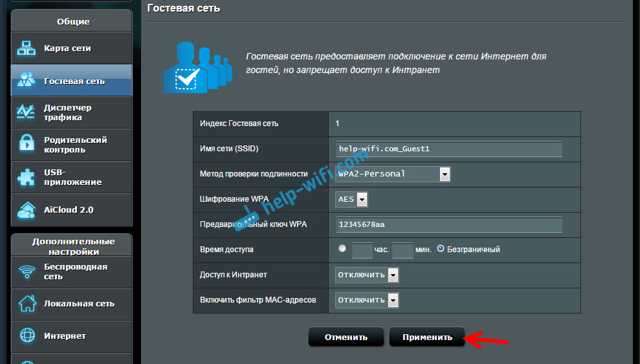Click the network name SSID input field
This screenshot has width=640, height=364.
tap(449, 149)
